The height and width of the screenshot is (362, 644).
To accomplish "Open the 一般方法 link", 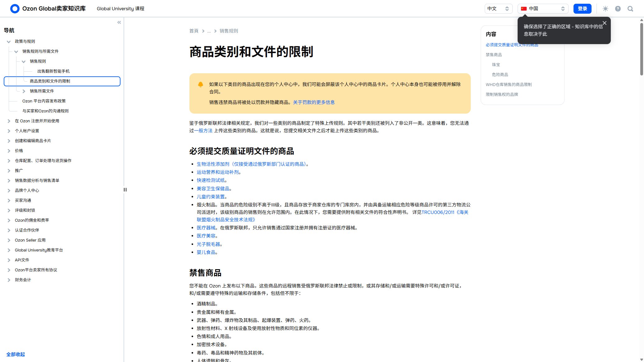I will (203, 130).
